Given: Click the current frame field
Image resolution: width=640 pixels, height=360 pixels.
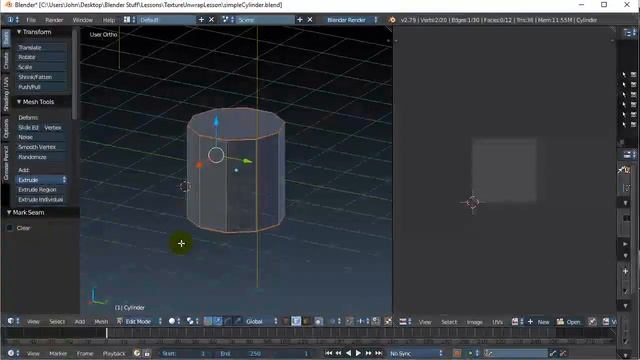Looking at the screenshot, I should point(293,353).
